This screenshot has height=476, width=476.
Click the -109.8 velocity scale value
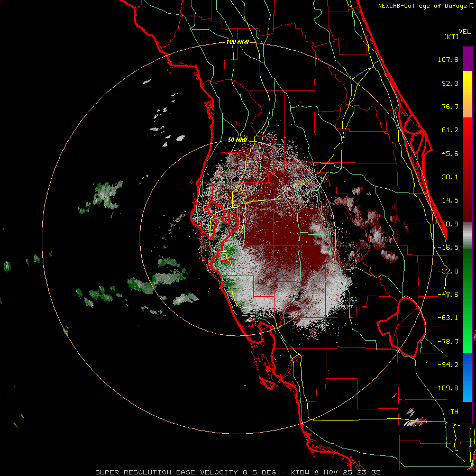tap(446, 388)
